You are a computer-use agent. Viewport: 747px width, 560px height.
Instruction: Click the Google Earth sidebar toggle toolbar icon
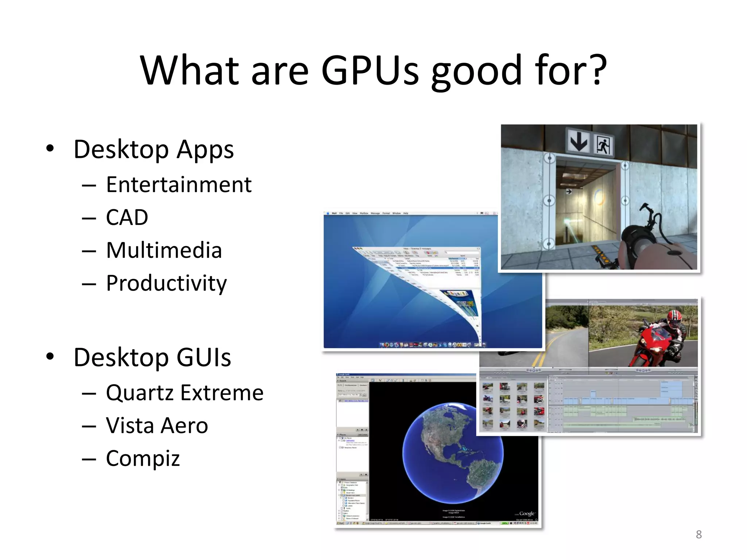pyautogui.click(x=373, y=380)
